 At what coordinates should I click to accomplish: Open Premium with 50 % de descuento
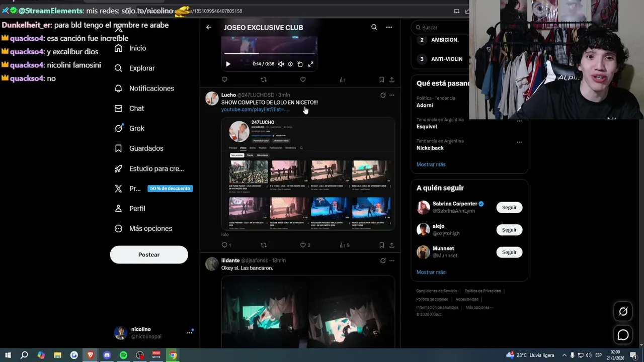click(153, 189)
